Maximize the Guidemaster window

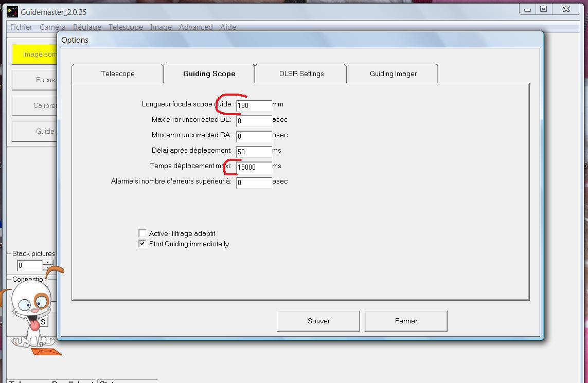click(543, 9)
